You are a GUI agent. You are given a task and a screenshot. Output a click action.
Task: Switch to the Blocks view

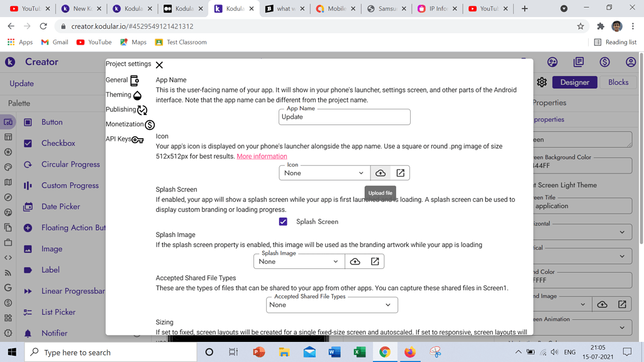(x=618, y=82)
